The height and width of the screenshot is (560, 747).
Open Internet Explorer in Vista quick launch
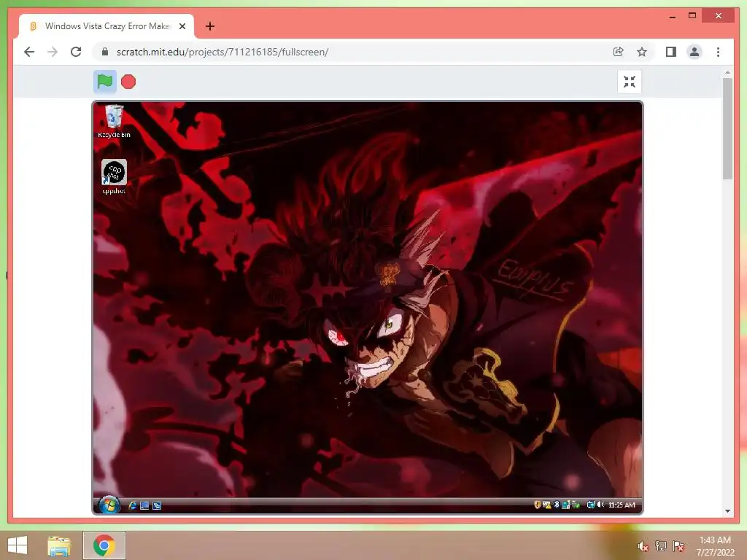133,505
